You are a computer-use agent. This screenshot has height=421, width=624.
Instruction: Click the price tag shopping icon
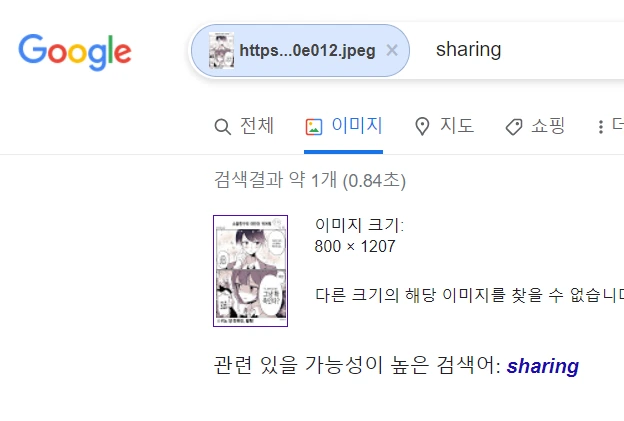pos(514,127)
